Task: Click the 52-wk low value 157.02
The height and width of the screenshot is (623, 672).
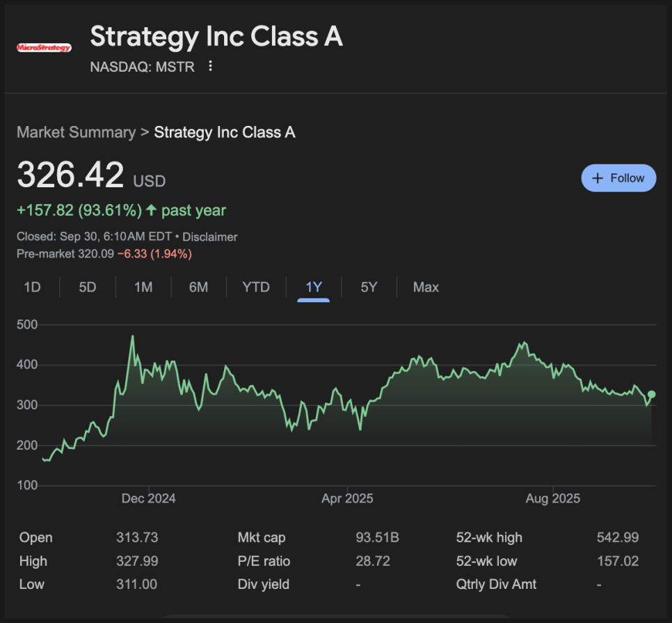Action: [618, 561]
